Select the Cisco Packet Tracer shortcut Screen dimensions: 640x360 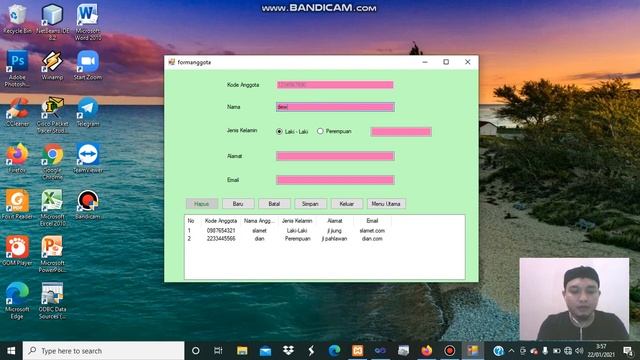52,115
